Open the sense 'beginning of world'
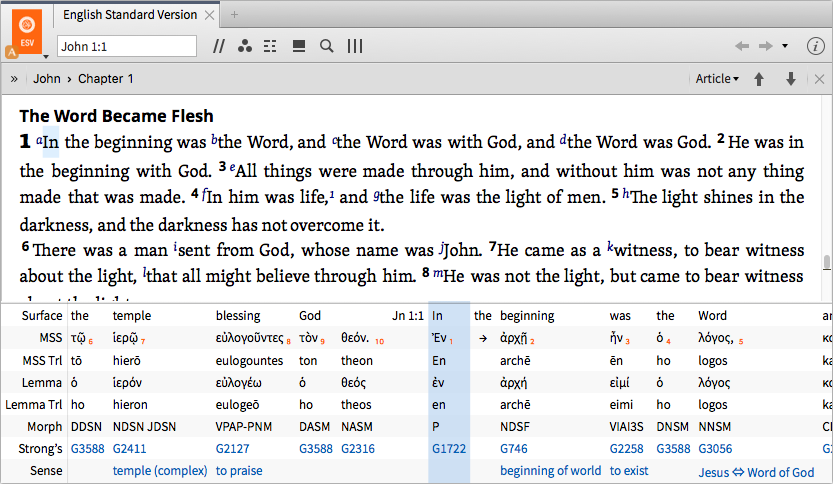Screen dimensions: 833x484 tap(550, 471)
